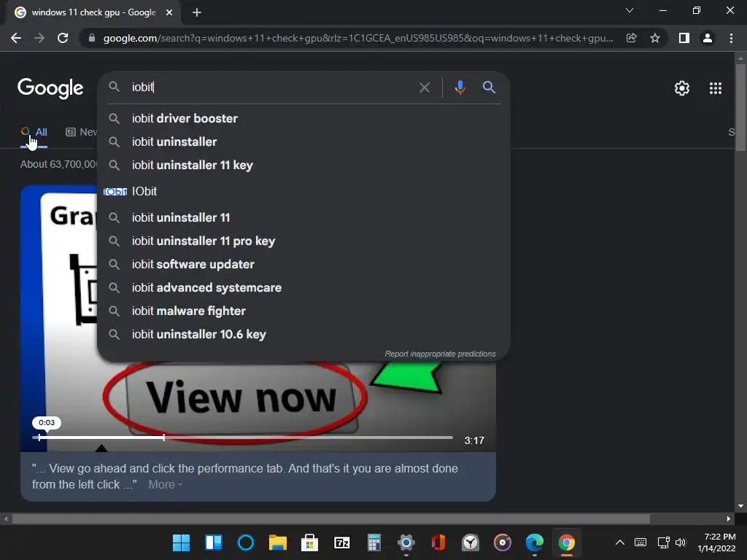Reload the current page

63,38
